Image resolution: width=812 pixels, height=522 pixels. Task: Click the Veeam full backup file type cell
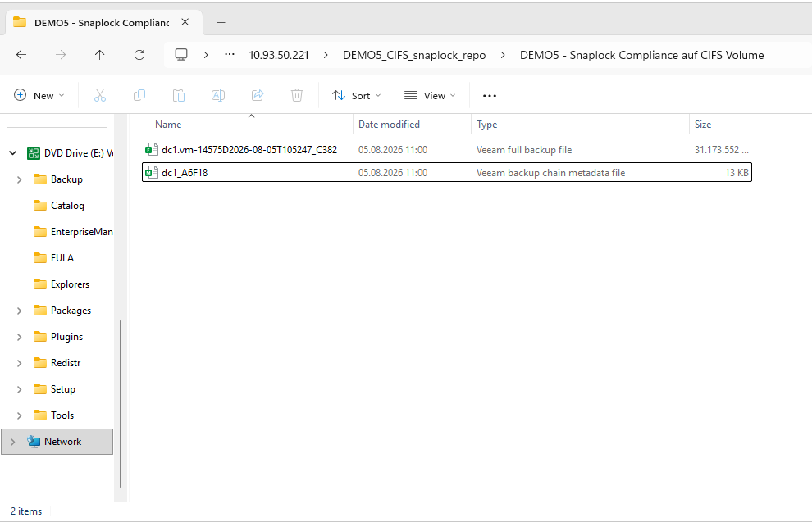pos(524,150)
